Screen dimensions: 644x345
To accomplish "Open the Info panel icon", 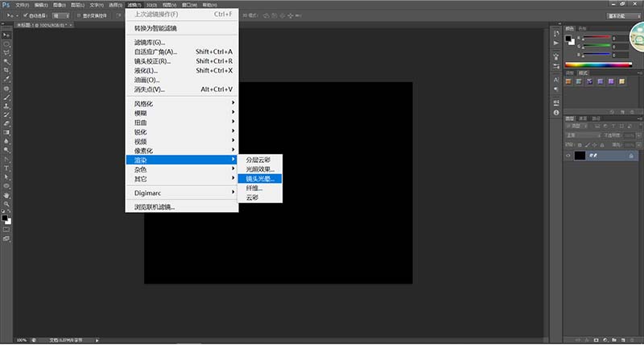I will click(556, 112).
